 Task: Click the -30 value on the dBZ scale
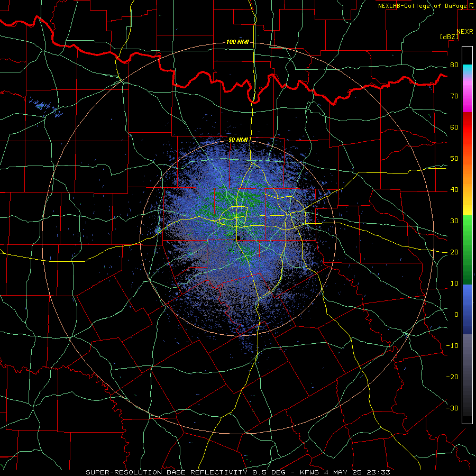(452, 408)
